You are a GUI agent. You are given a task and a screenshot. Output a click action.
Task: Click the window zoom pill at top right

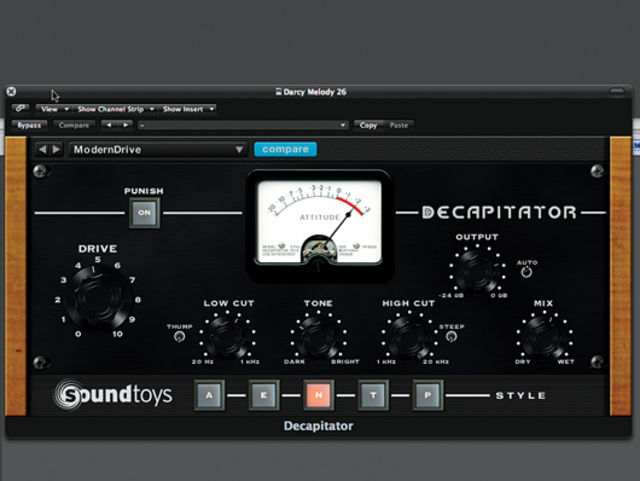(x=617, y=91)
